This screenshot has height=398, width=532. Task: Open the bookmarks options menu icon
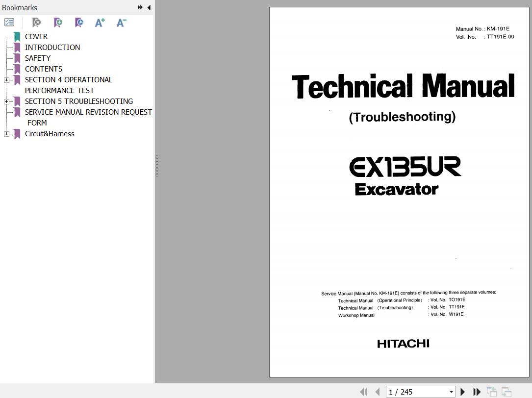tap(9, 23)
